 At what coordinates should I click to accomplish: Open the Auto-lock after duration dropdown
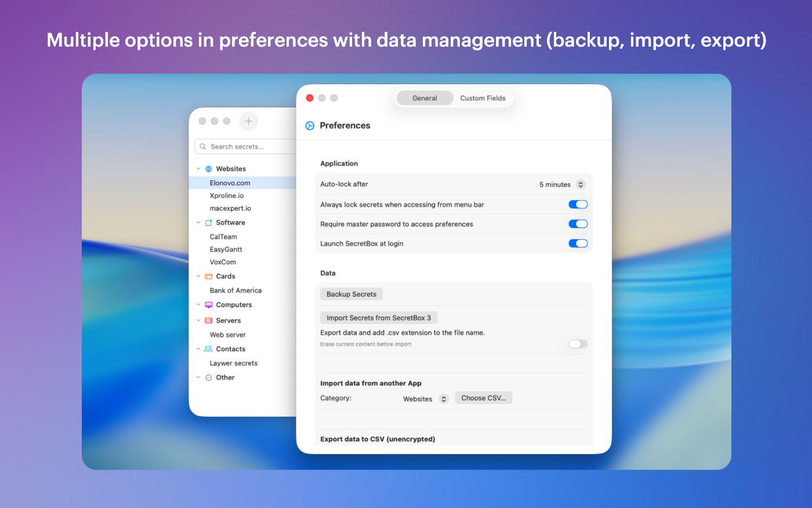coord(581,185)
